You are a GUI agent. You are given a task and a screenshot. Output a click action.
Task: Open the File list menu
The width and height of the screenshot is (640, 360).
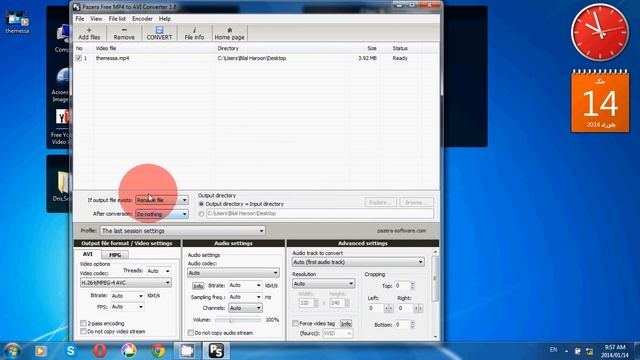point(117,19)
